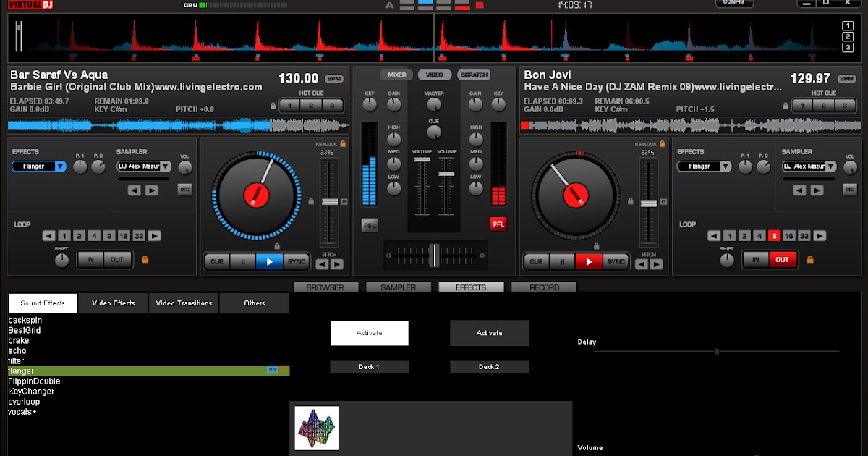Screen dimensions: 868x456
Task: Toggle left deck PFL headphone monitor
Action: coord(370,224)
